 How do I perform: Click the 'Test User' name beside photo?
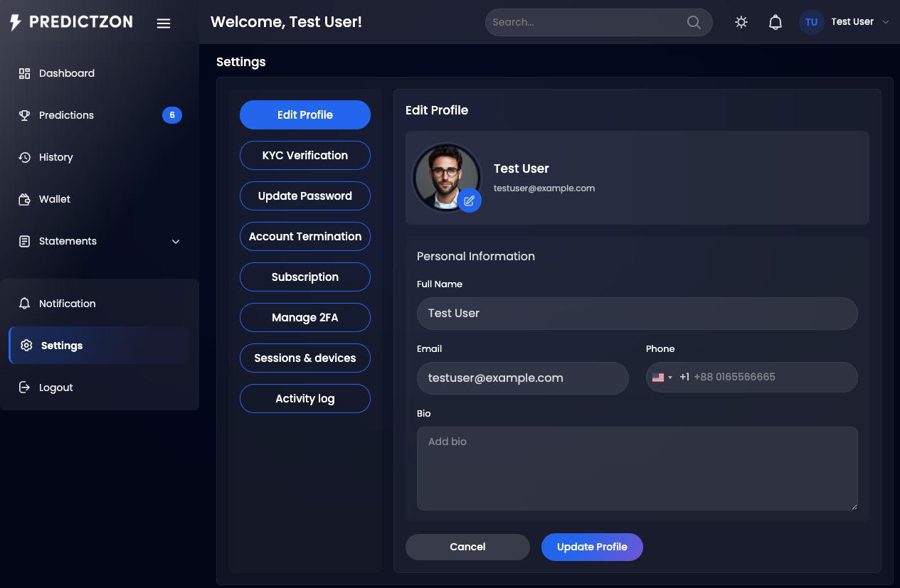[522, 169]
